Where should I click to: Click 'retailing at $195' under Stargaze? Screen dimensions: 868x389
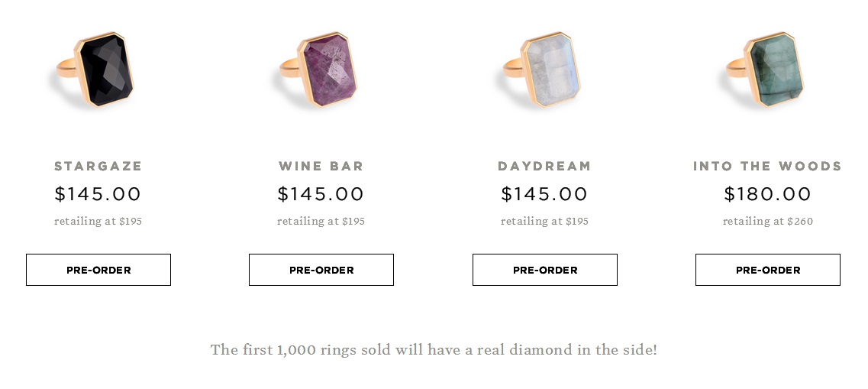click(x=98, y=222)
